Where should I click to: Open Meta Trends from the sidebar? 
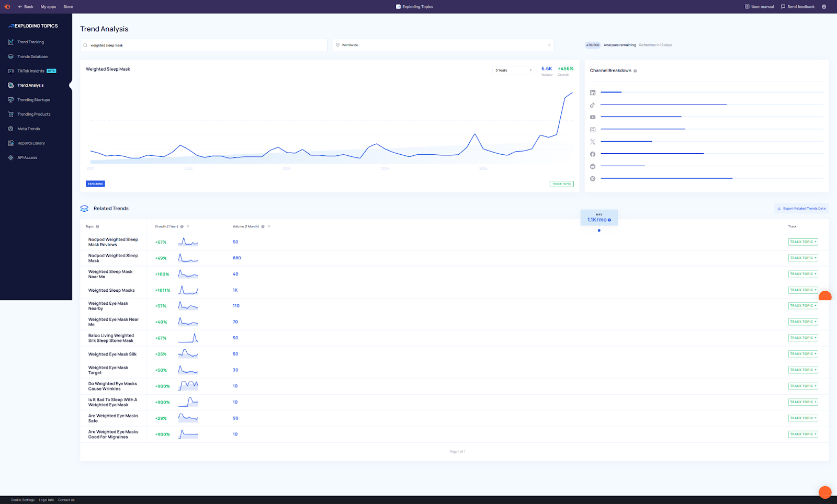coord(28,129)
